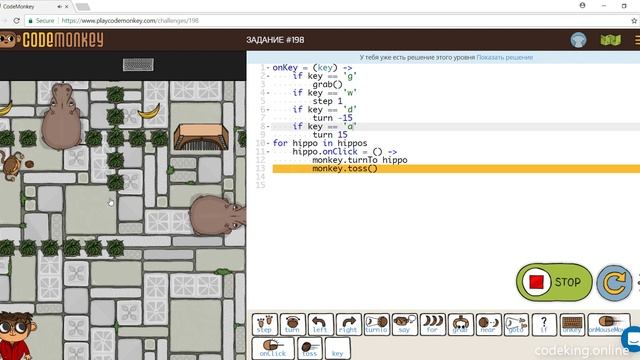Open the chat support bubble
Screen dimensions: 640x360
[632, 338]
